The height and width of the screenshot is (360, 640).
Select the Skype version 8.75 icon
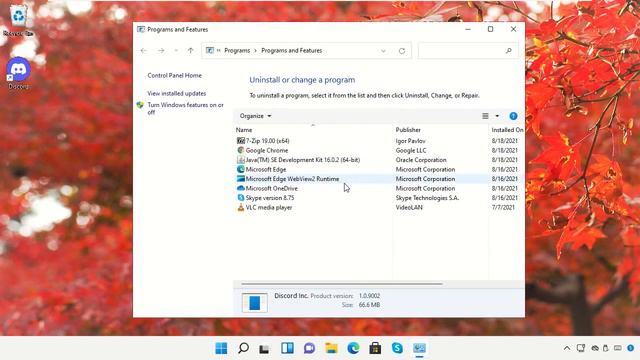[241, 198]
